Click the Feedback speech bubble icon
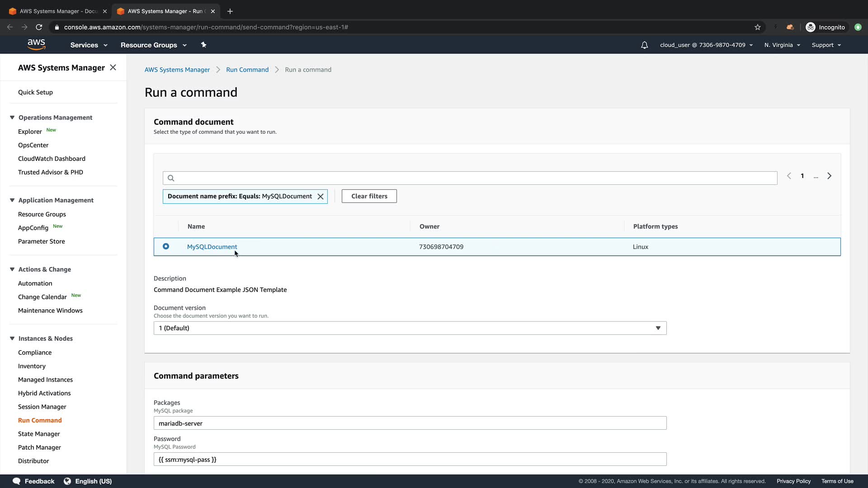868x488 pixels. [17, 481]
